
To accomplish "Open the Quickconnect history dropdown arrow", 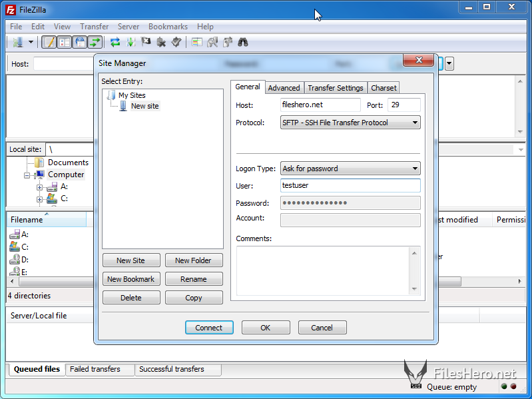I will [x=449, y=63].
